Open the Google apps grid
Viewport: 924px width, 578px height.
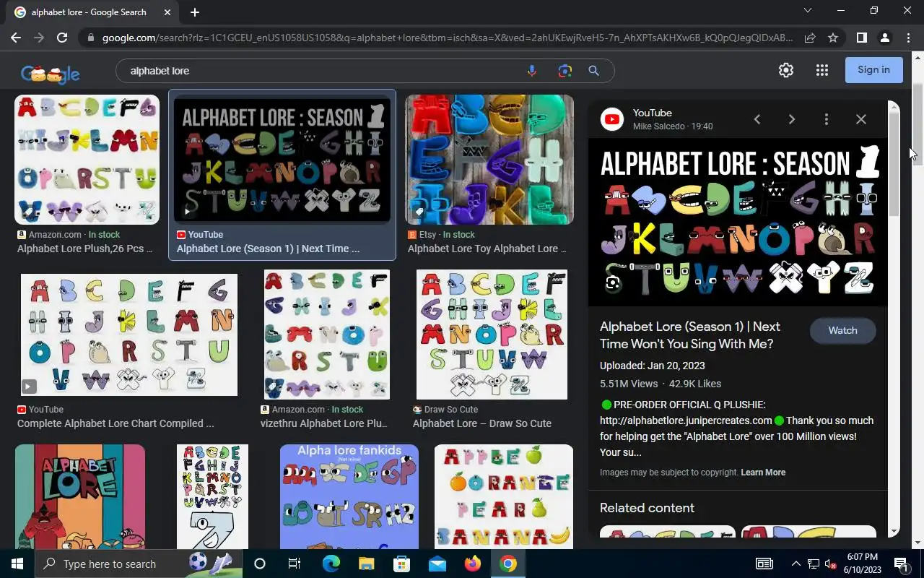(821, 70)
